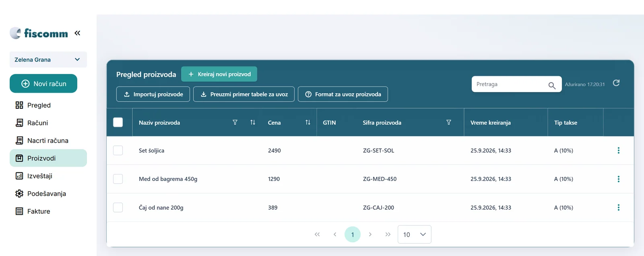The height and width of the screenshot is (256, 644).
Task: Check the Med od bagrema 450g checkbox
Action: [x=118, y=179]
